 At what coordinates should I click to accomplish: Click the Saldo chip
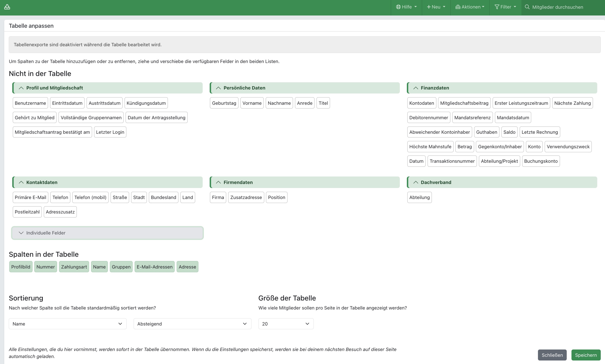(509, 132)
